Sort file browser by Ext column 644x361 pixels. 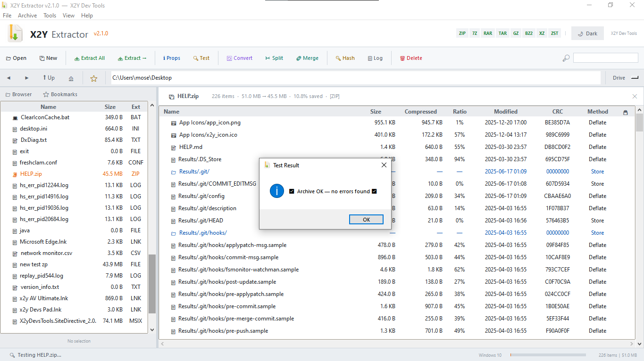135,107
